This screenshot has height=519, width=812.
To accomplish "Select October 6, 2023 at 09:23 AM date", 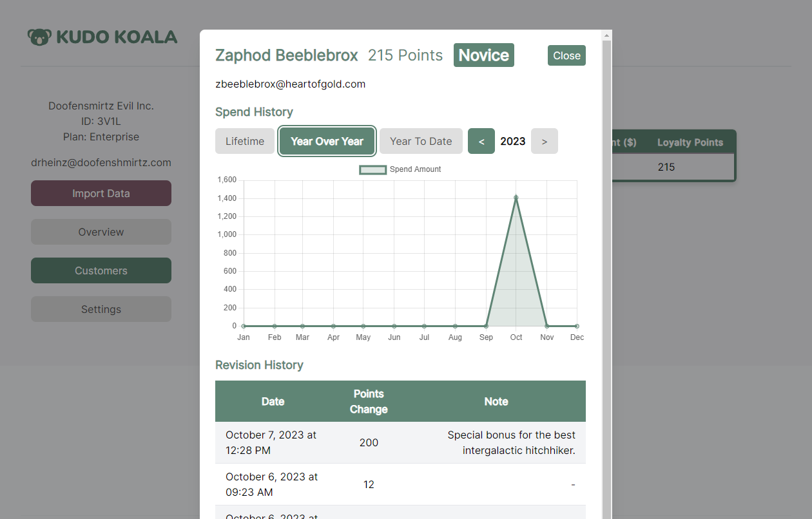I will point(272,484).
